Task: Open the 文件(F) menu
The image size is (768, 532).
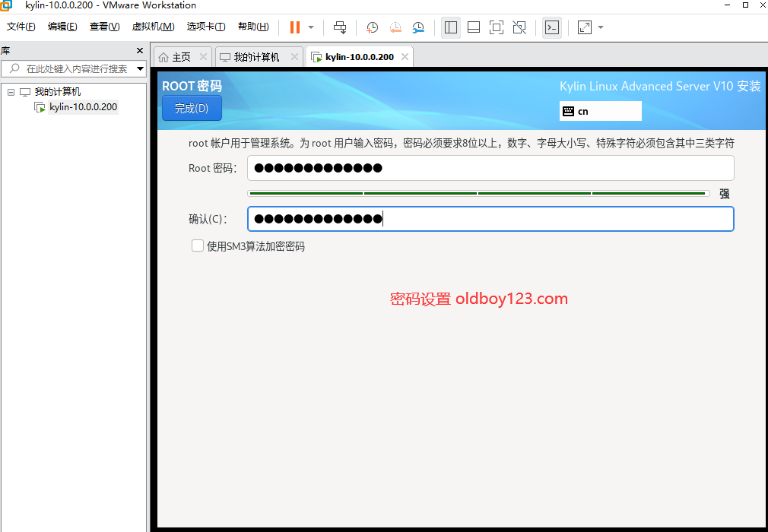Action: point(21,27)
